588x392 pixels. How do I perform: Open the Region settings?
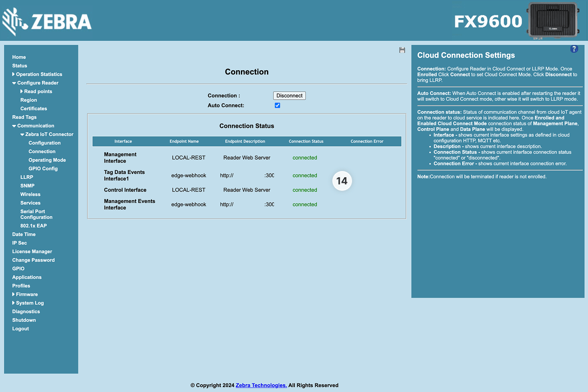coord(29,100)
